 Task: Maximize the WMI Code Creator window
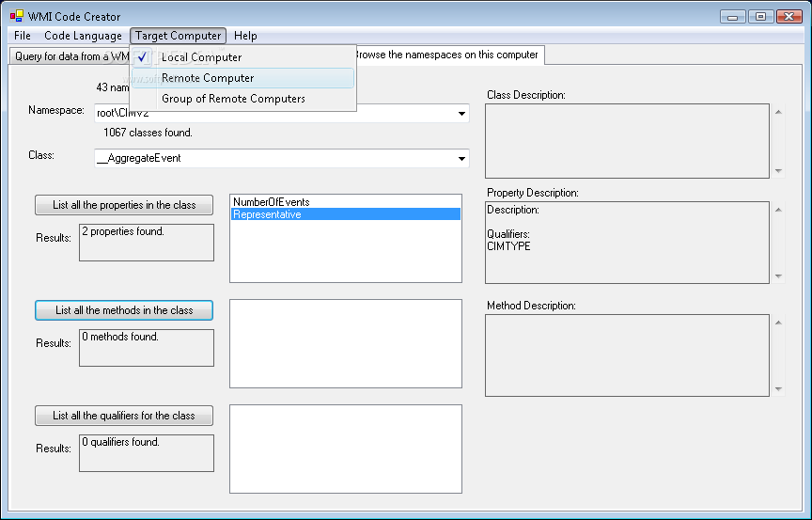[x=760, y=17]
